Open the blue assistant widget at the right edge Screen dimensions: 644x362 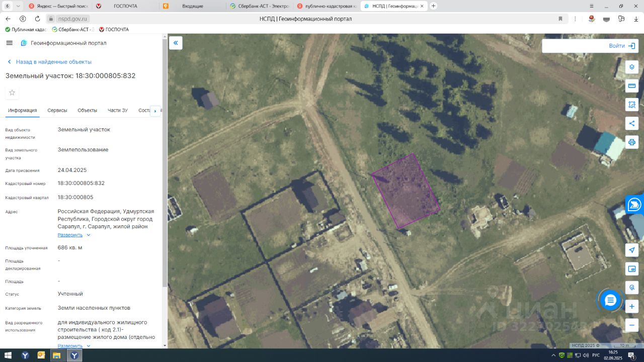point(635,204)
